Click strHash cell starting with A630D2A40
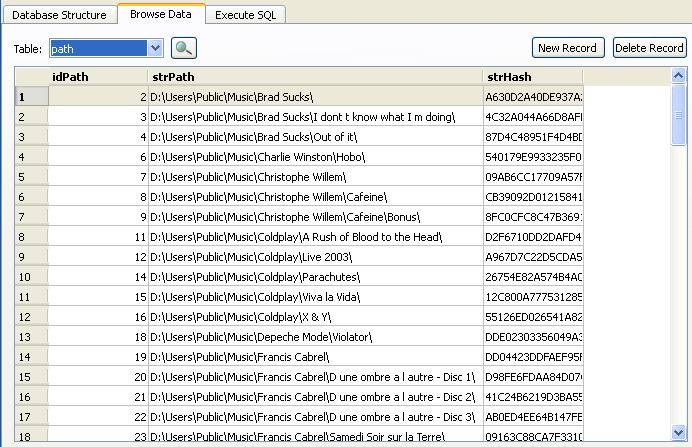The image size is (692, 447). (532, 97)
